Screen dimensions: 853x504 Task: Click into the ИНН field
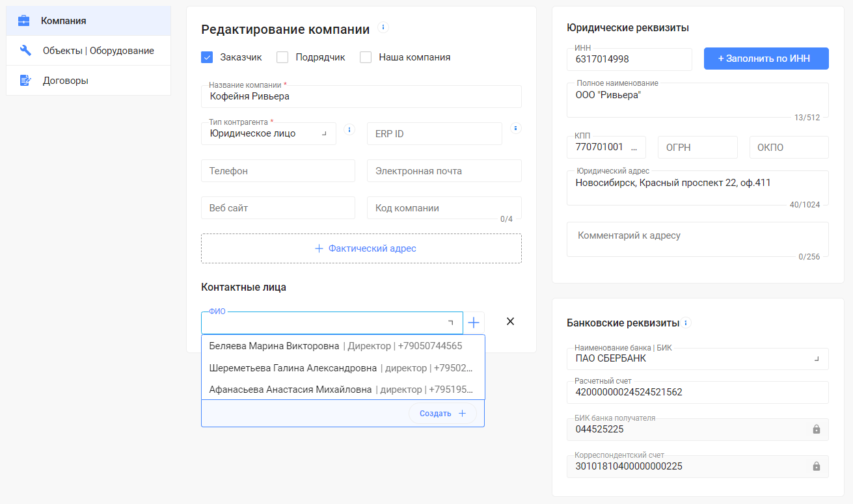[x=629, y=59]
